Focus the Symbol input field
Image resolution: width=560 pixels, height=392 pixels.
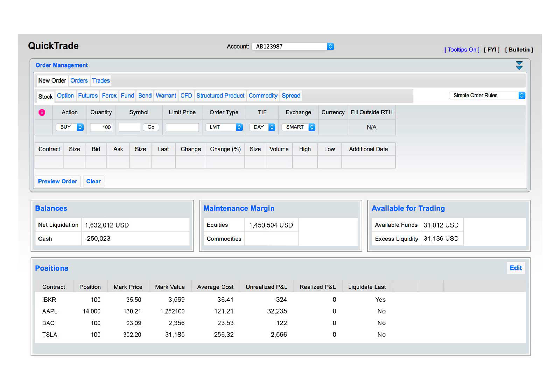(x=129, y=127)
